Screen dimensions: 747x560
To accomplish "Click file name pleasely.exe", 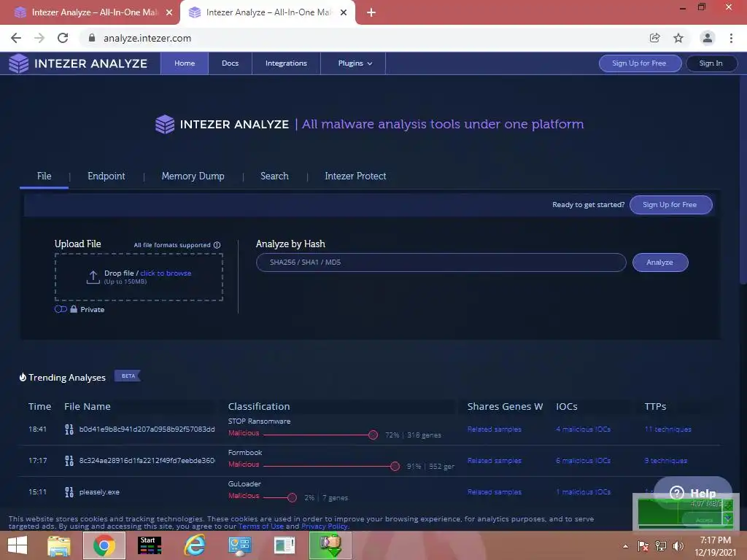I will tap(99, 492).
